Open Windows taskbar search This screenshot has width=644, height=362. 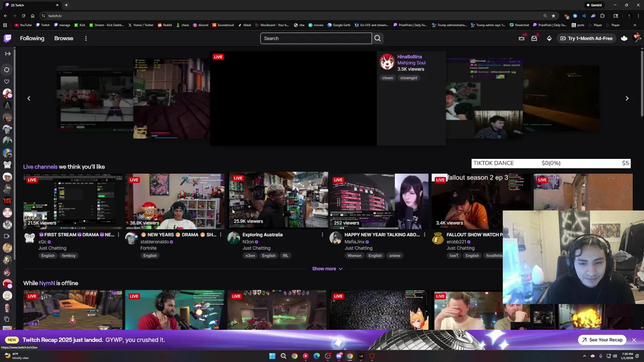[283, 356]
